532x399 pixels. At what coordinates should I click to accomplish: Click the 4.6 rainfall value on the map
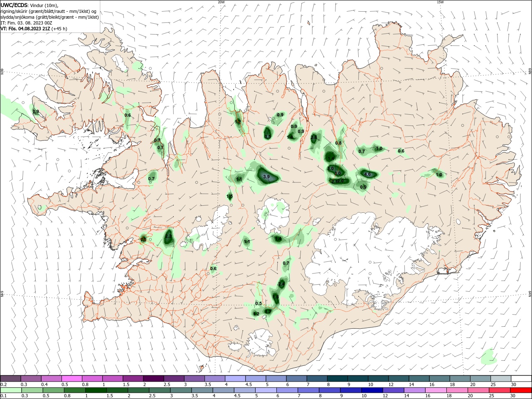367,174
